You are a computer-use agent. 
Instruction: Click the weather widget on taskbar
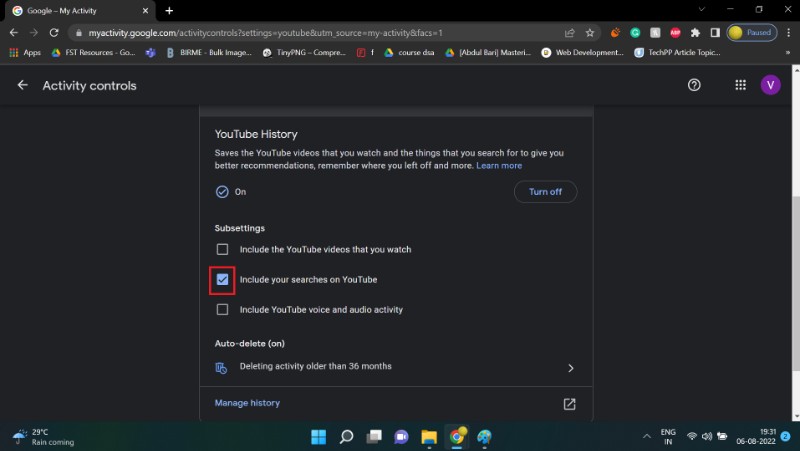pos(43,437)
